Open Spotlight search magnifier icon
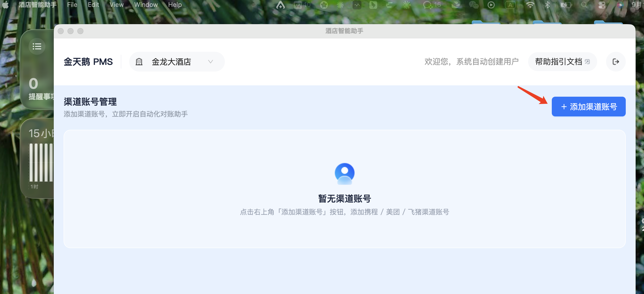 [x=584, y=5]
